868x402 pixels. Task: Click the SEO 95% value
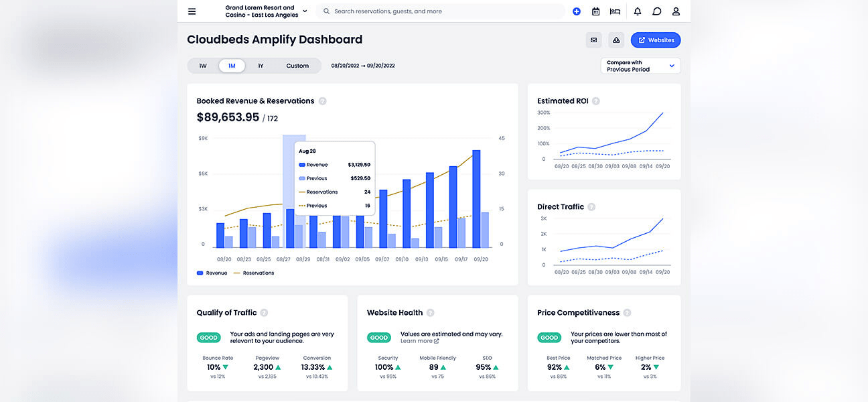[483, 367]
